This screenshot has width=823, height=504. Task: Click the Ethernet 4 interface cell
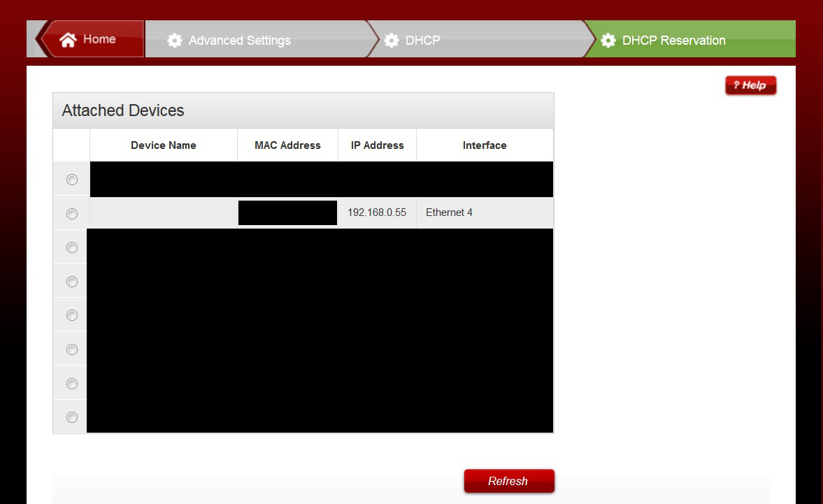(x=449, y=213)
